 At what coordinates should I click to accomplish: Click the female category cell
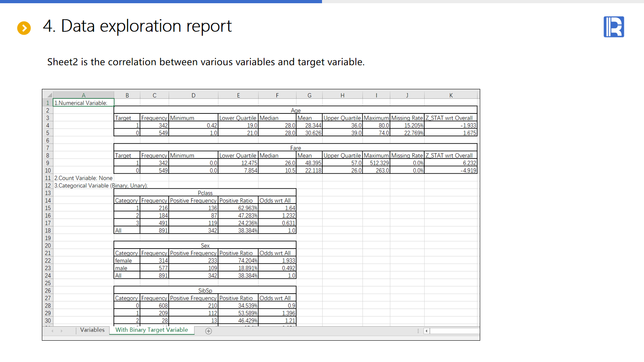tap(126, 261)
